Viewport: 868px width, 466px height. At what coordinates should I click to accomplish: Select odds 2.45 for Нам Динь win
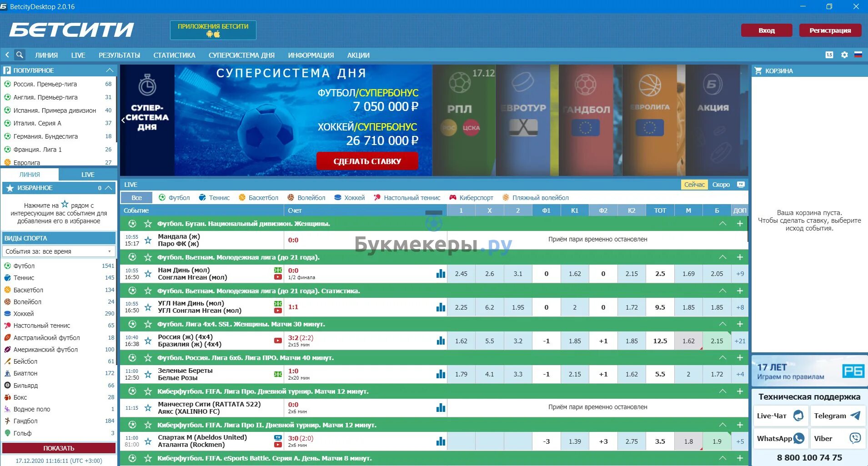(461, 274)
